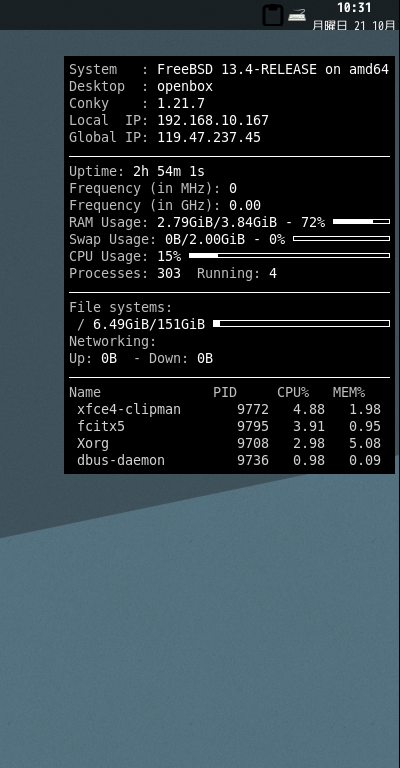
Task: Click the Xorg process name
Action: [x=93, y=443]
